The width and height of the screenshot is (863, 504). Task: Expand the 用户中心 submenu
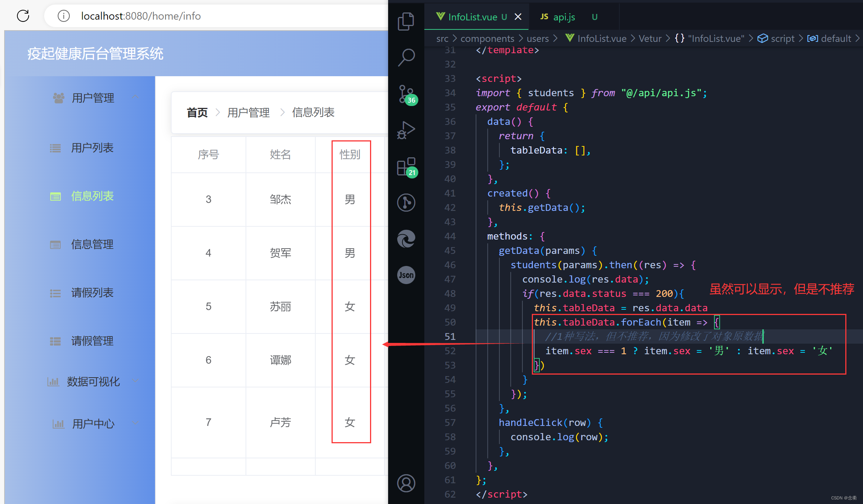click(x=136, y=423)
